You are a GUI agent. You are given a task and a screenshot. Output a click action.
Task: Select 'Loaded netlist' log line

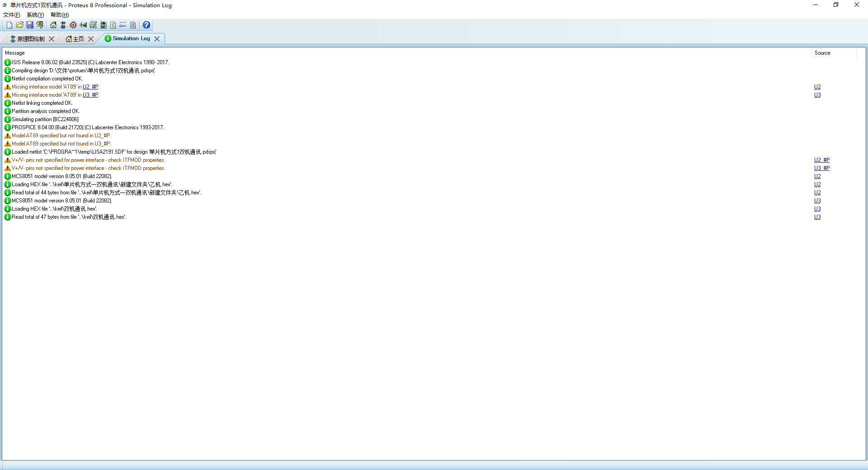[x=114, y=152]
